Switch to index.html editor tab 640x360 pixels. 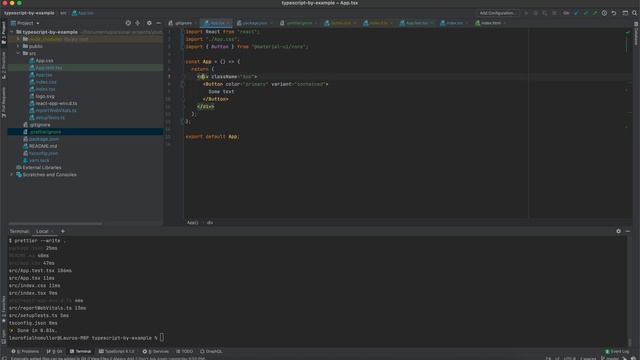tap(490, 23)
